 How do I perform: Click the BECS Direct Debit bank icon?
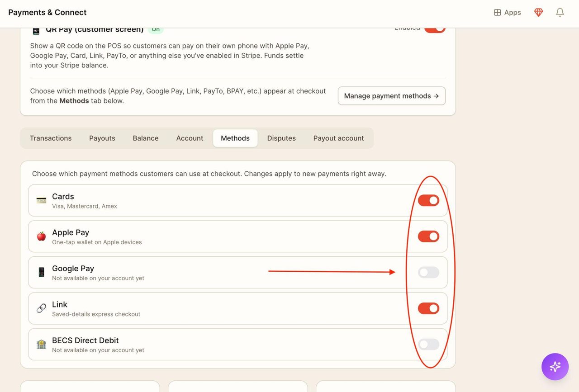tap(41, 345)
